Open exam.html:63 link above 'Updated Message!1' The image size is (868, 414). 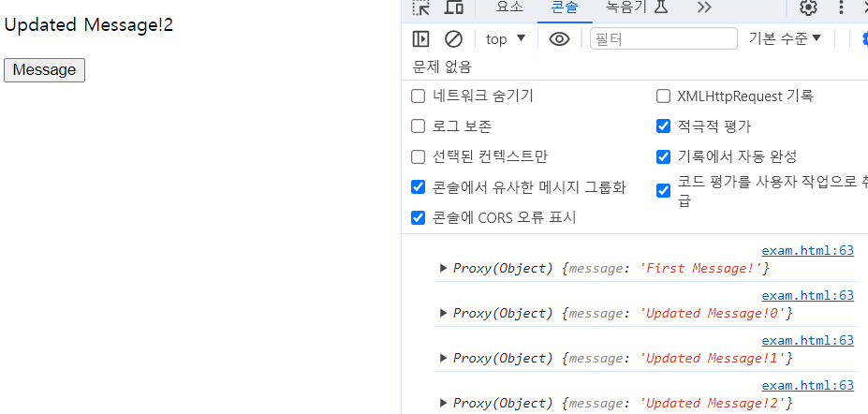pyautogui.click(x=808, y=340)
